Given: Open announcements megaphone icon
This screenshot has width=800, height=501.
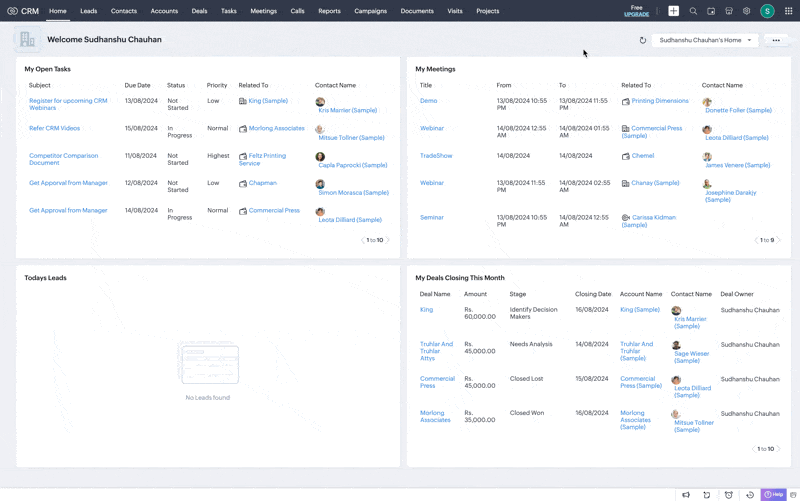Looking at the screenshot, I should (686, 495).
